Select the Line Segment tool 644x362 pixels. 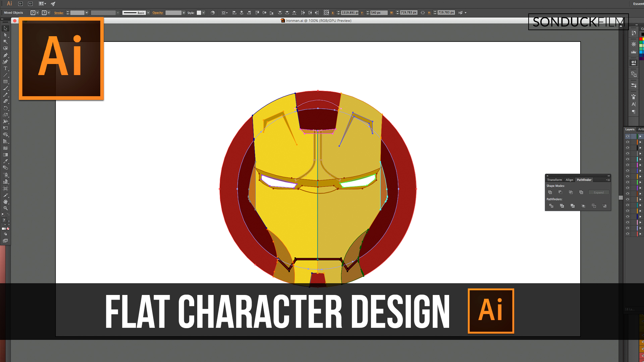tap(5, 75)
